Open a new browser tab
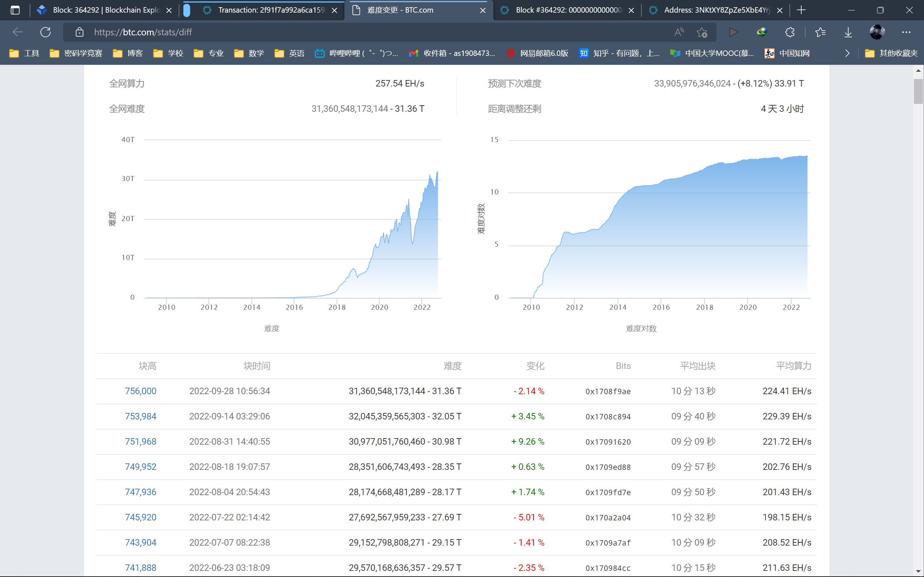 click(801, 10)
